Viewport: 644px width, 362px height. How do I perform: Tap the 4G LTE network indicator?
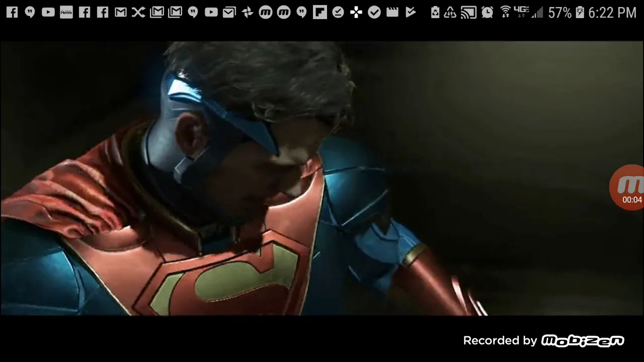point(521,11)
